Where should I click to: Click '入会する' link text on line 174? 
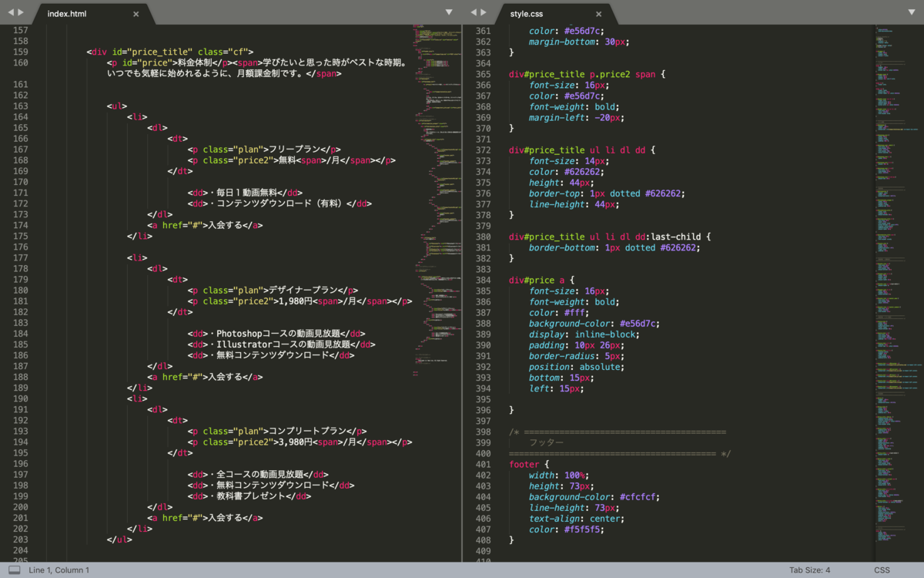[x=226, y=225]
